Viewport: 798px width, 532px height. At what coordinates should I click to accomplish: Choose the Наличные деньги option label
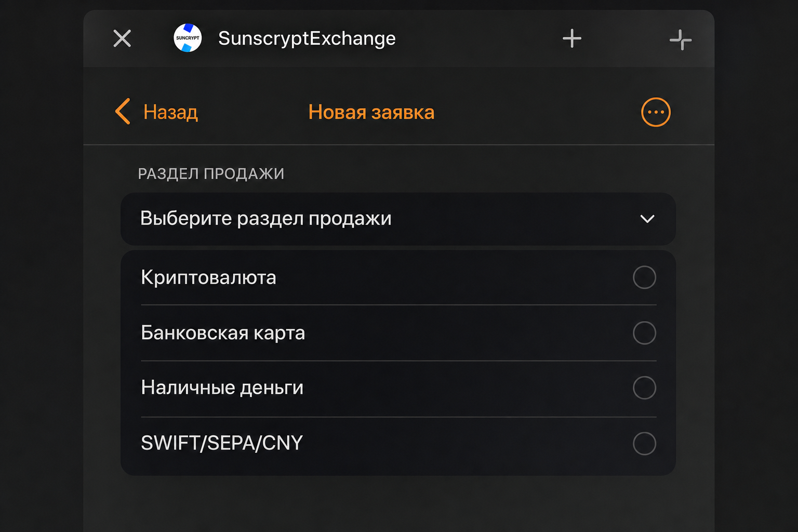222,388
